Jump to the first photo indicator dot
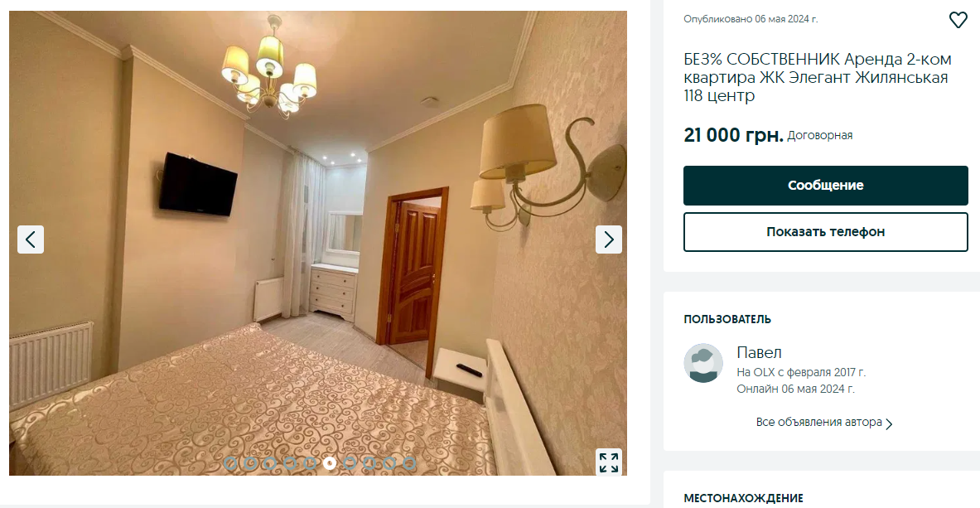This screenshot has width=980, height=508. pos(230,463)
